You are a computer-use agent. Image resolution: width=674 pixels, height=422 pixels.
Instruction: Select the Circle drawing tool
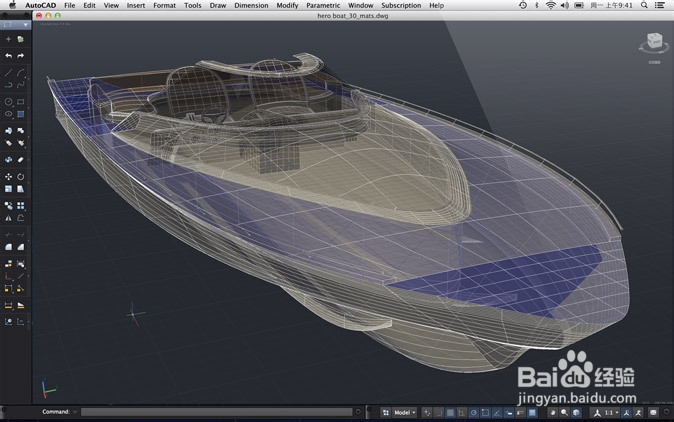coord(9,102)
